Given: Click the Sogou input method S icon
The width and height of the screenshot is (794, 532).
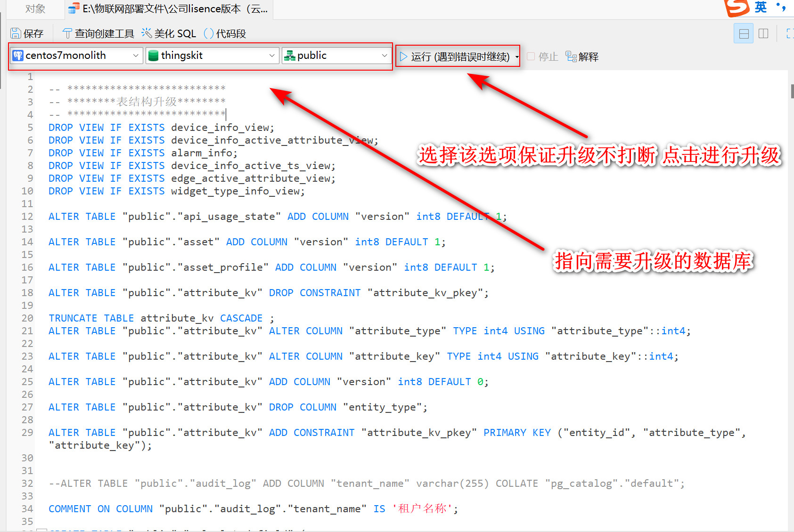Looking at the screenshot, I should (737, 7).
